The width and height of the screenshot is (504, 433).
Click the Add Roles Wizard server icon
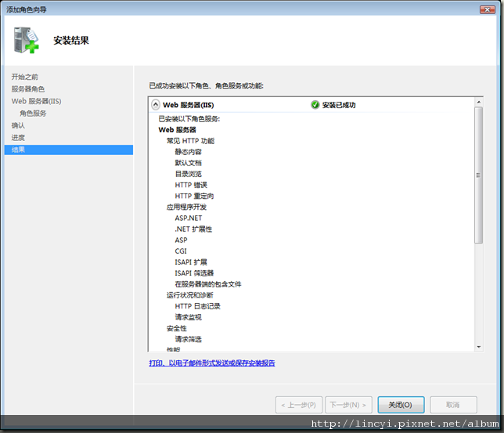26,40
